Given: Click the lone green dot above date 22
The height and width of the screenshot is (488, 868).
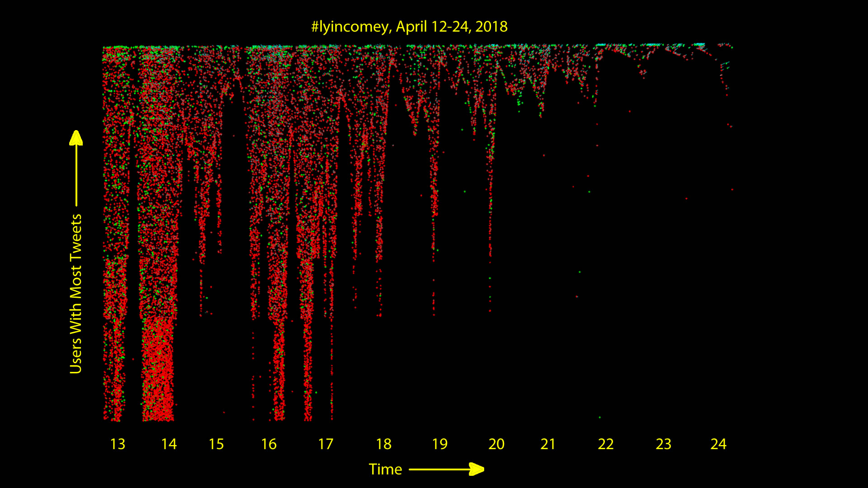Looking at the screenshot, I should pos(599,417).
